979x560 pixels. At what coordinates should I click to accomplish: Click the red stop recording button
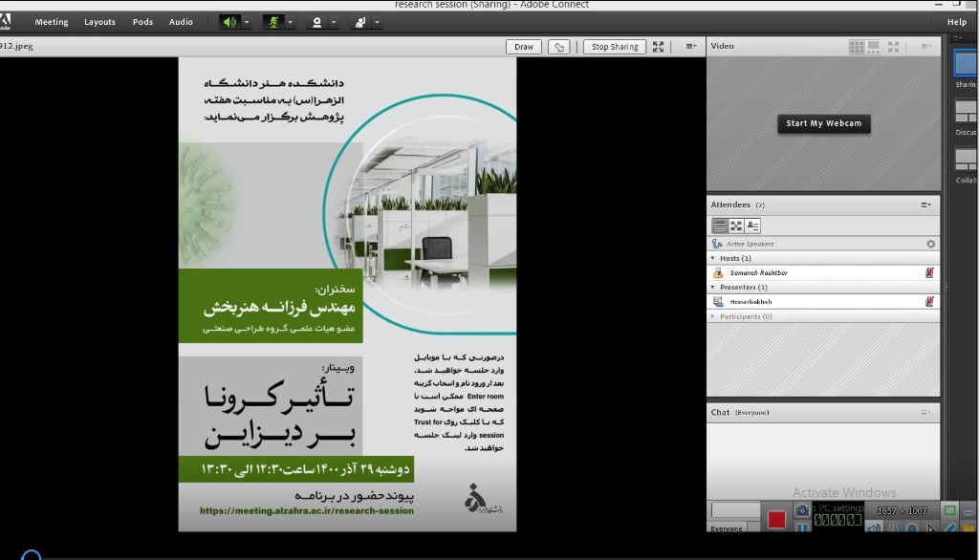coord(776,520)
